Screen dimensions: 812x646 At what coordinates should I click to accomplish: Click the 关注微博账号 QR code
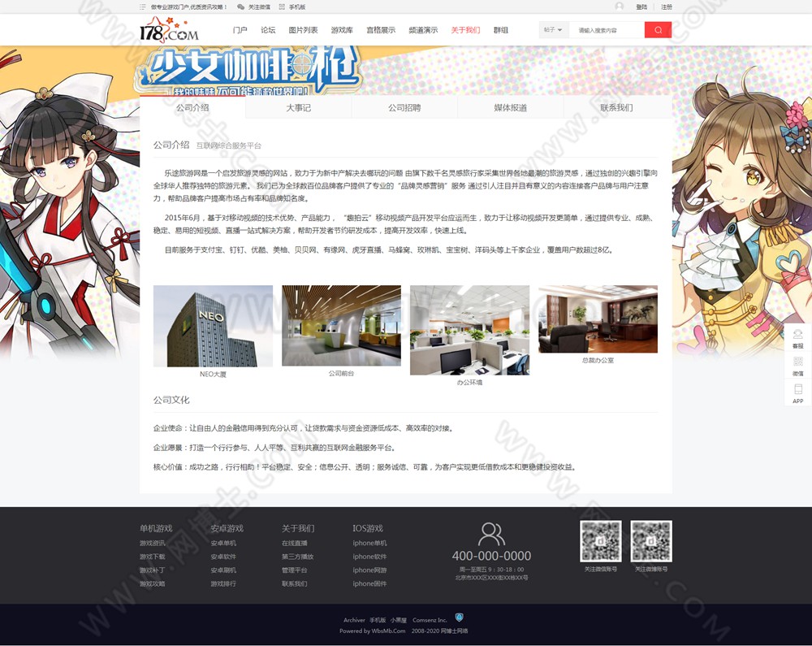pyautogui.click(x=651, y=541)
